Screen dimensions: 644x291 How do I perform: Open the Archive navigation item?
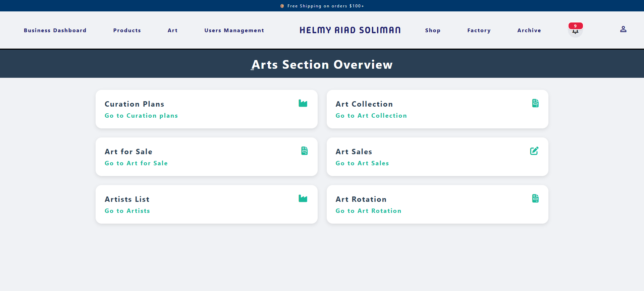tap(529, 31)
